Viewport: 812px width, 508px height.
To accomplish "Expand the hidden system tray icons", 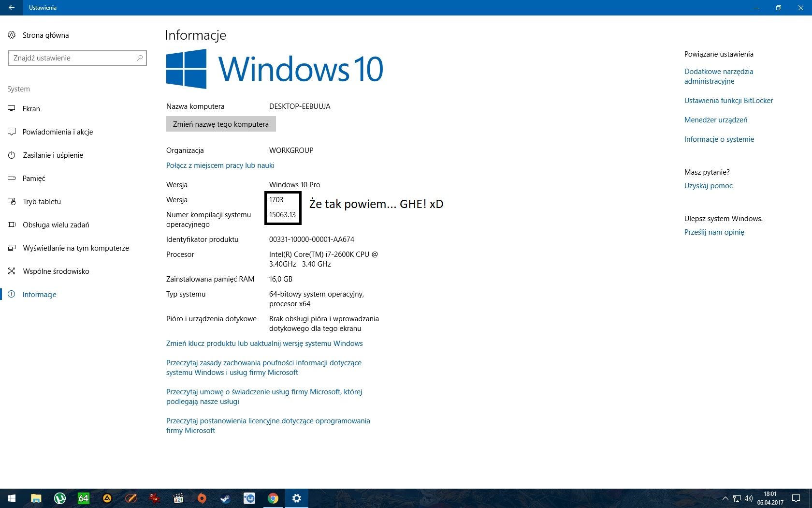I will (725, 498).
